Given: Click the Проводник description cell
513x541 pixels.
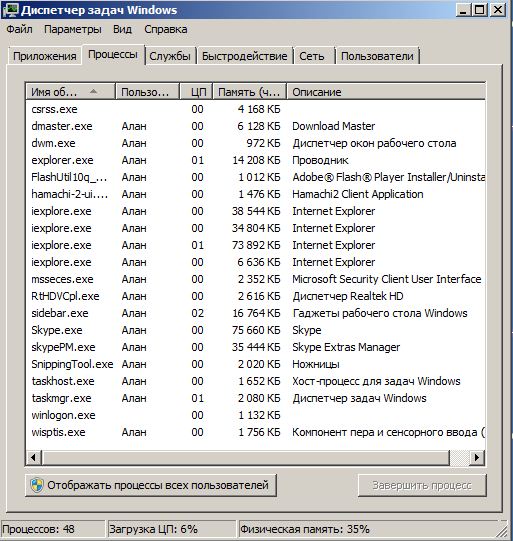Looking at the screenshot, I should coord(320,160).
